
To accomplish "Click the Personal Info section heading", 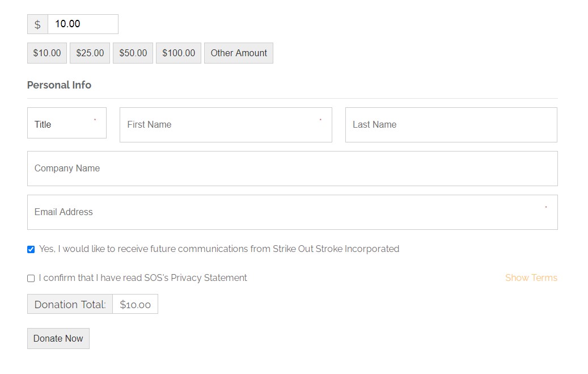I will [x=59, y=85].
